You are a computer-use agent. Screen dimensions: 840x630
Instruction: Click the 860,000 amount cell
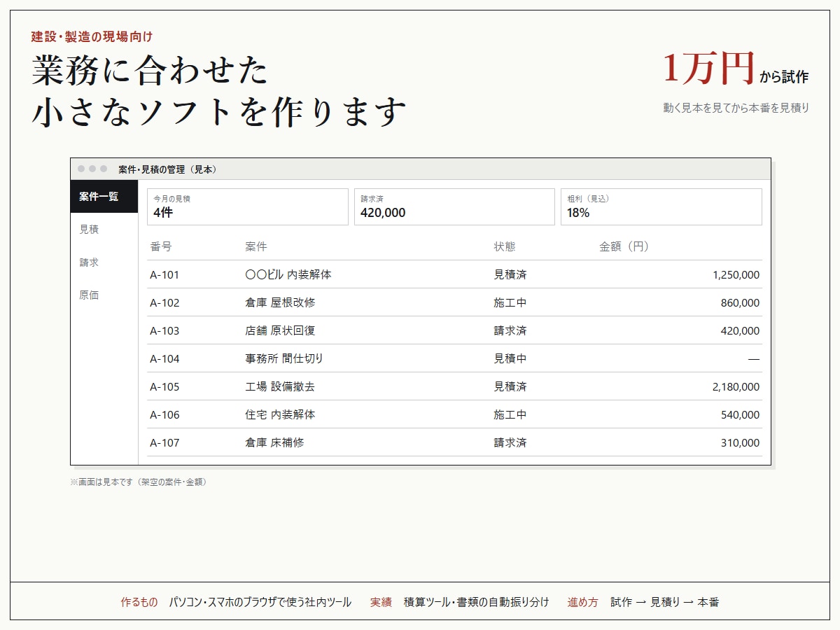click(740, 302)
